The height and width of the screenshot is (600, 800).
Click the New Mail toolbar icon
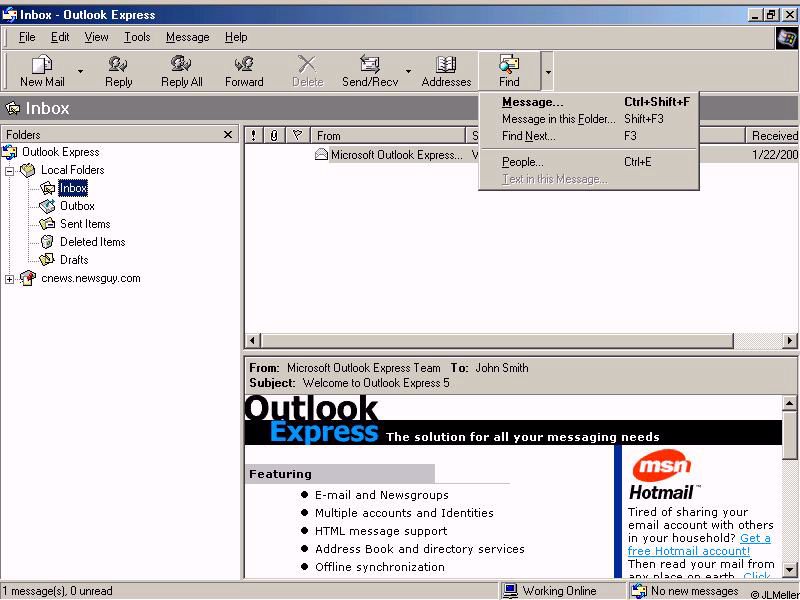coord(42,70)
